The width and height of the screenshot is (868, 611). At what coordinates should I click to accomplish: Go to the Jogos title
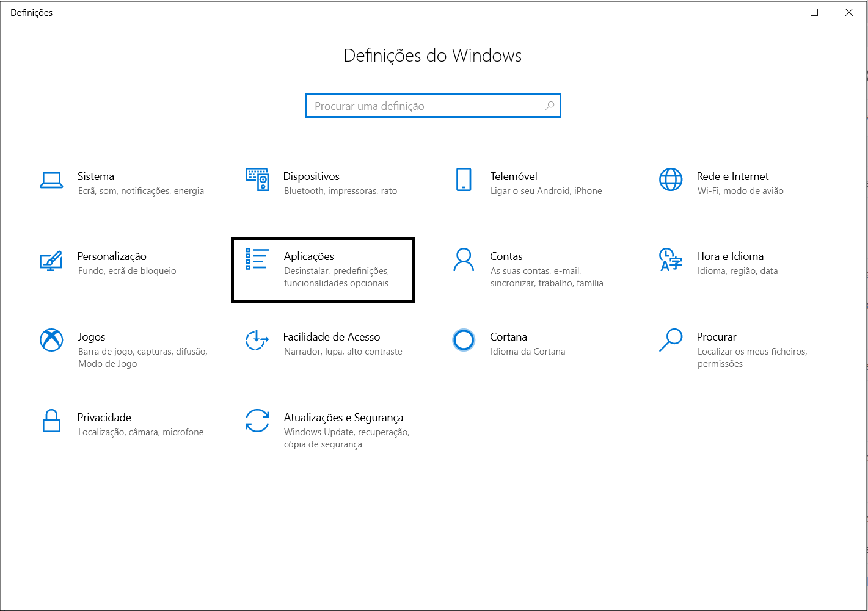click(x=92, y=337)
